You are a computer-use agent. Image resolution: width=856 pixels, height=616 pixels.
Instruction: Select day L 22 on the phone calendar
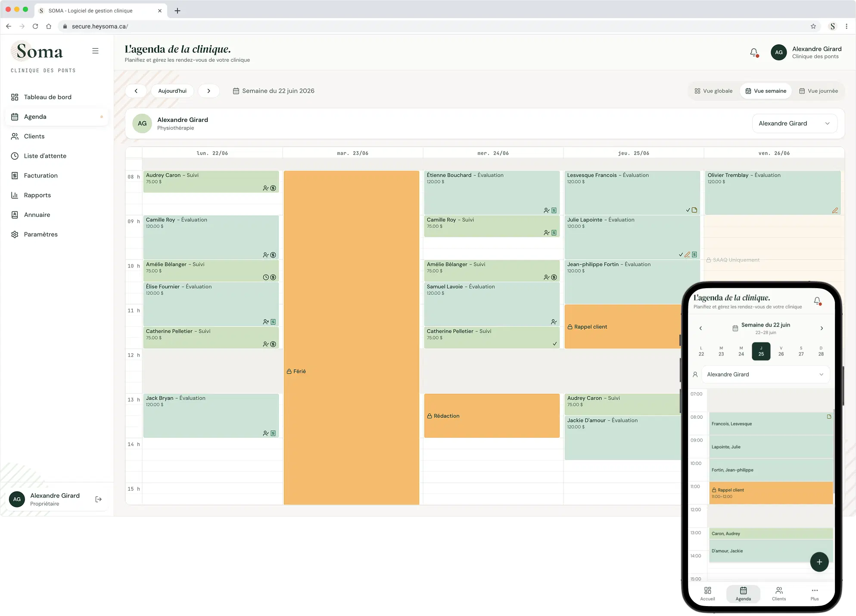pyautogui.click(x=701, y=351)
